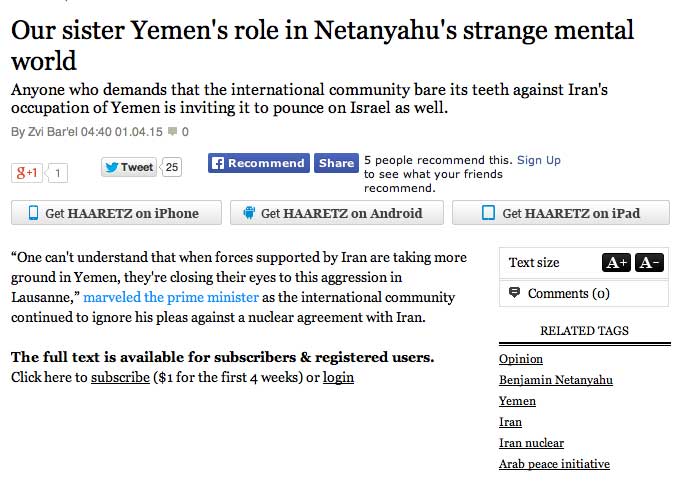Viewport: 681px width, 484px height.
Task: Click the Facebook Sign Up link
Action: [538, 160]
